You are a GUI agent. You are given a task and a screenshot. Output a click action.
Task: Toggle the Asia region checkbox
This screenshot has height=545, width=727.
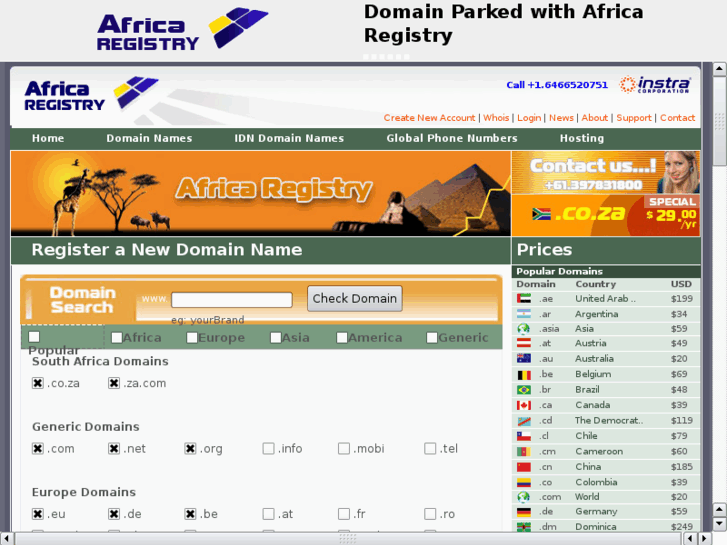point(276,338)
